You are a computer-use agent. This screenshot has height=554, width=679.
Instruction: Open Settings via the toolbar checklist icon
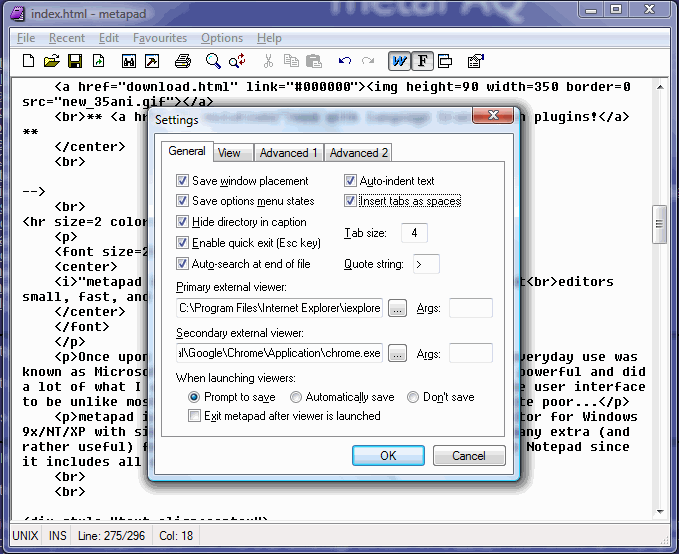pos(476,61)
